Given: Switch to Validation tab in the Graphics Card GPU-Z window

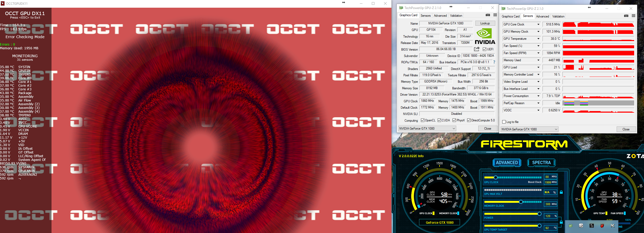Looking at the screenshot, I should pos(456,16).
